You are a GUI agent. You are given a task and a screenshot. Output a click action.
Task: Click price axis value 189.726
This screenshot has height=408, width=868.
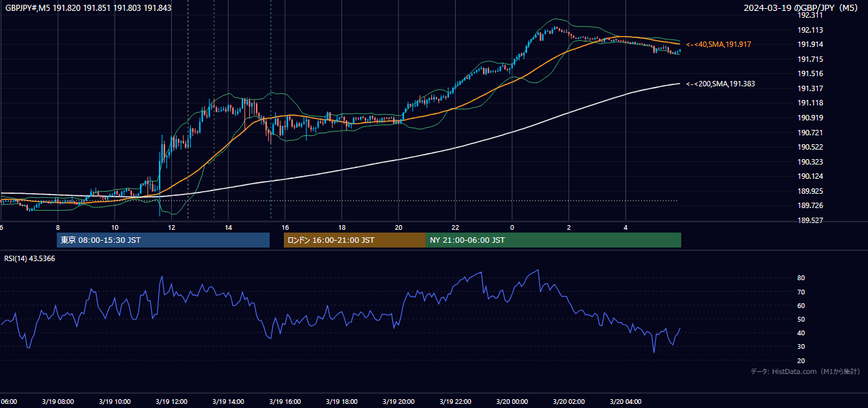click(x=810, y=205)
